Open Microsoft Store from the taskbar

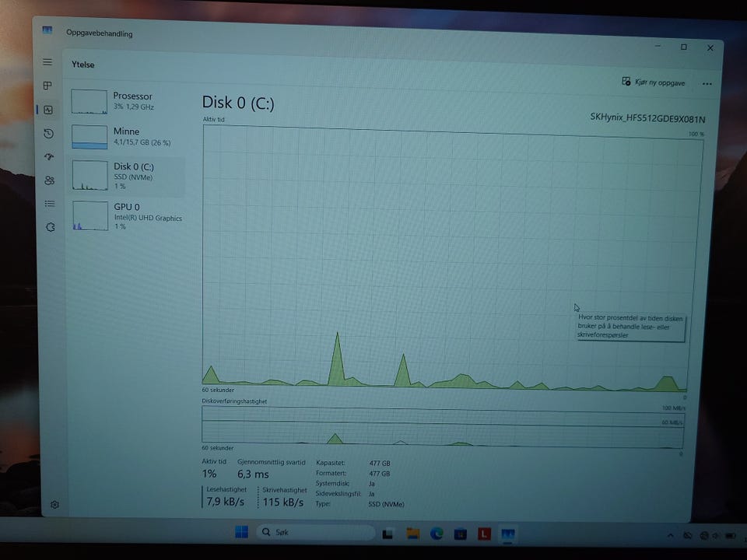point(460,534)
